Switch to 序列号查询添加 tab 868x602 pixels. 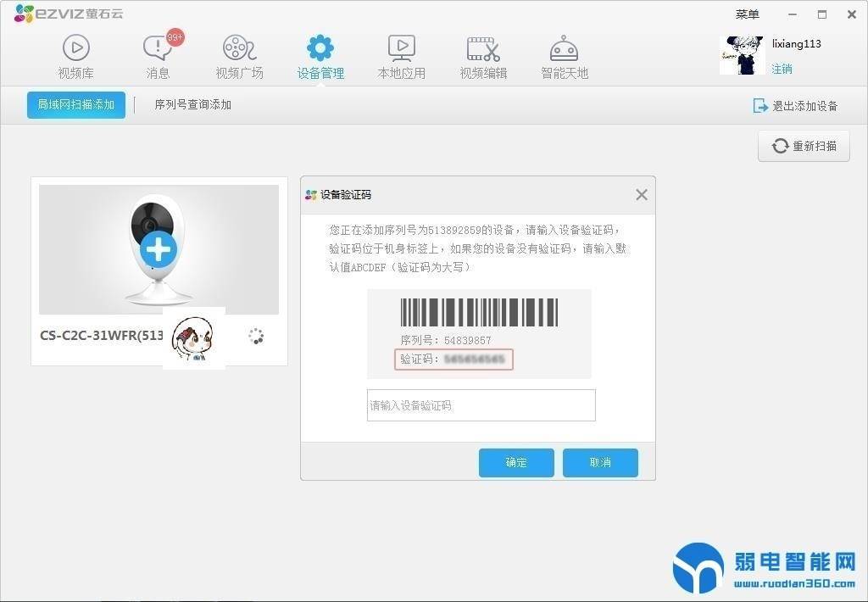pyautogui.click(x=192, y=105)
